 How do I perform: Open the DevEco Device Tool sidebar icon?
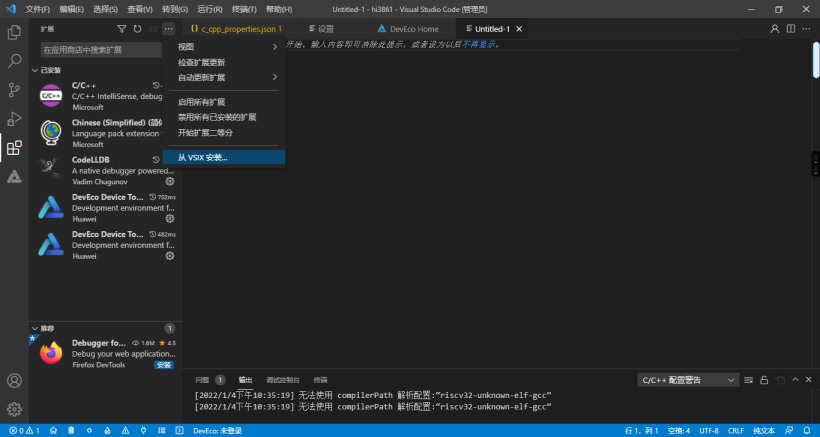click(x=14, y=177)
